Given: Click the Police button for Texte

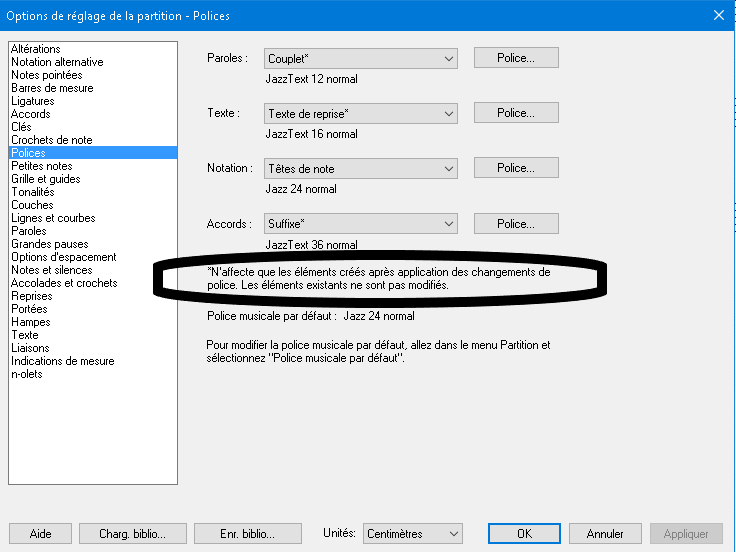Looking at the screenshot, I should tap(515, 113).
